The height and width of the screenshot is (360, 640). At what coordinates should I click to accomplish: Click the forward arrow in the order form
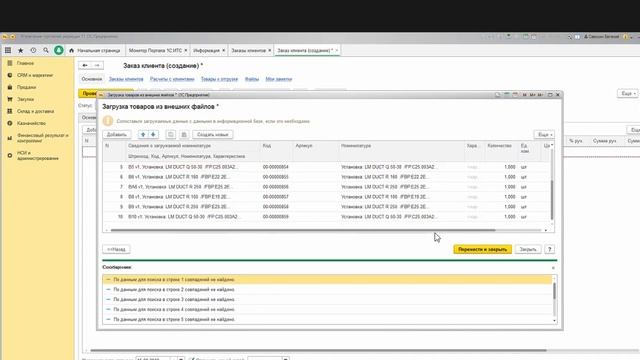pos(97,65)
